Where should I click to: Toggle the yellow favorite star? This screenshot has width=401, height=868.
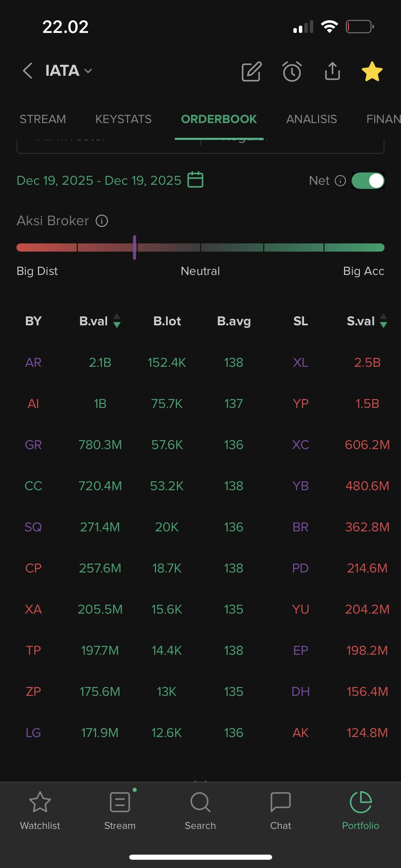(x=372, y=72)
